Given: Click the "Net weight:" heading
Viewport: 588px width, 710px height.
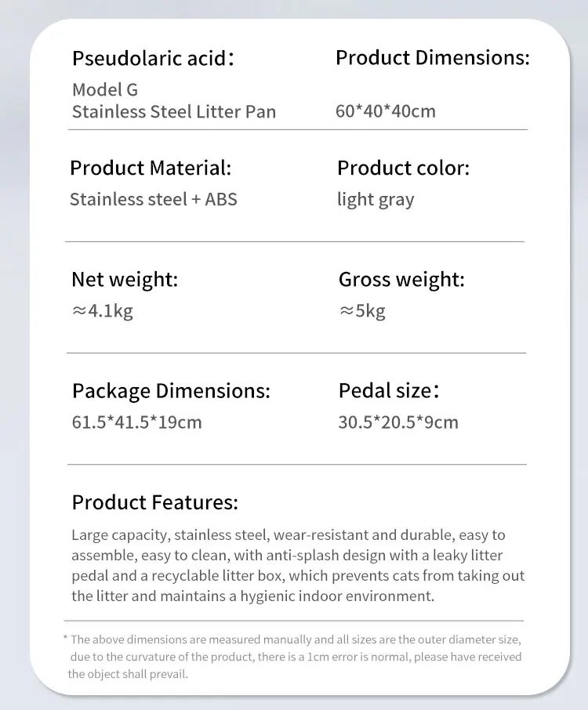Looking at the screenshot, I should point(125,280).
